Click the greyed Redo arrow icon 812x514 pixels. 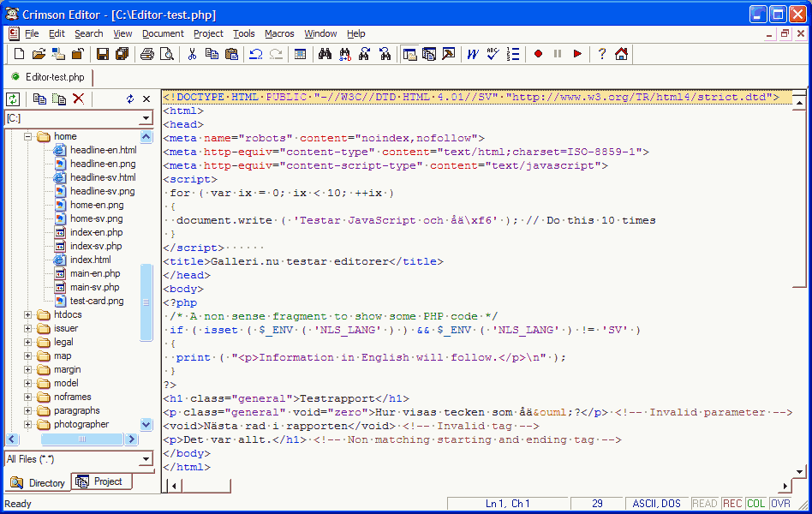click(276, 54)
